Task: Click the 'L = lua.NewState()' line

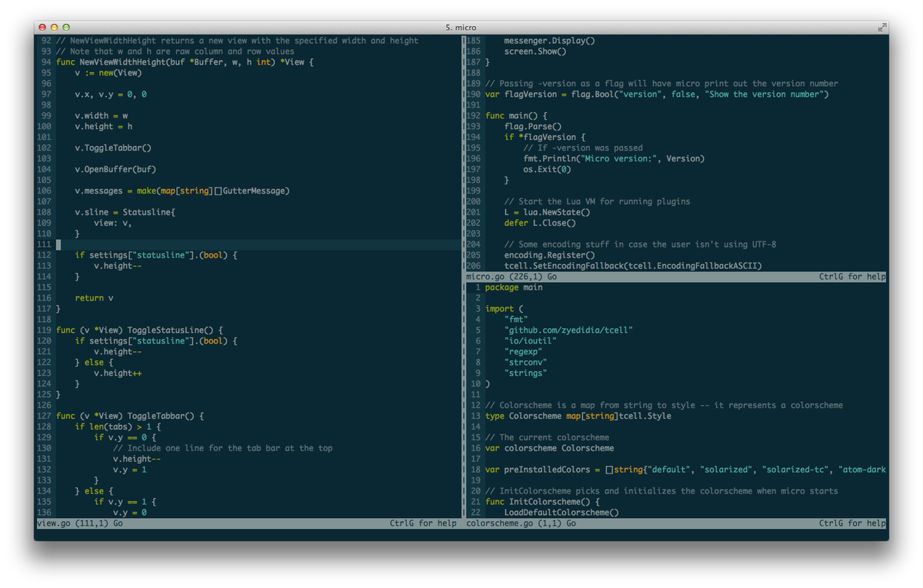Action: (x=547, y=213)
